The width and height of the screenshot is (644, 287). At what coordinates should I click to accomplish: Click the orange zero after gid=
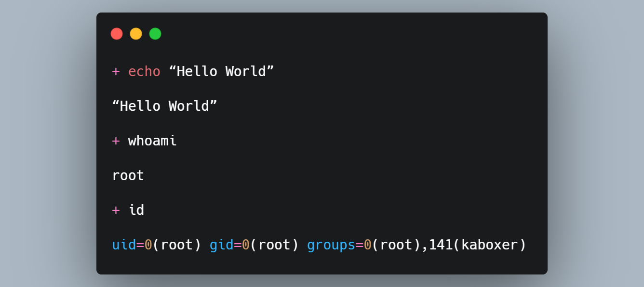tap(246, 245)
